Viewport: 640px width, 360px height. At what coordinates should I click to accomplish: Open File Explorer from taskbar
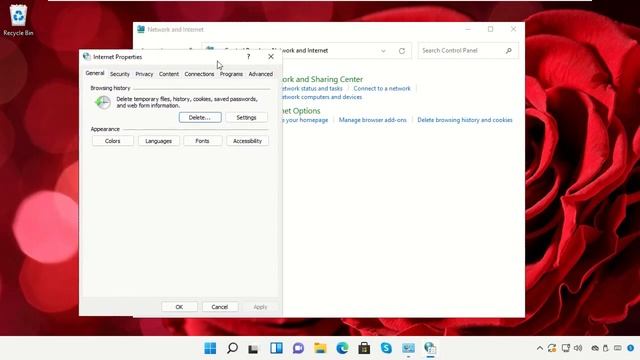point(320,348)
